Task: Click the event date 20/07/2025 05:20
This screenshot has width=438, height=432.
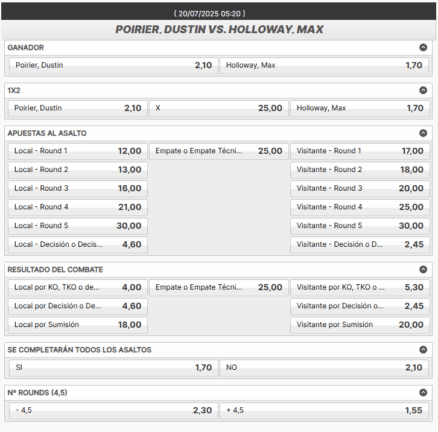Action: tap(209, 14)
